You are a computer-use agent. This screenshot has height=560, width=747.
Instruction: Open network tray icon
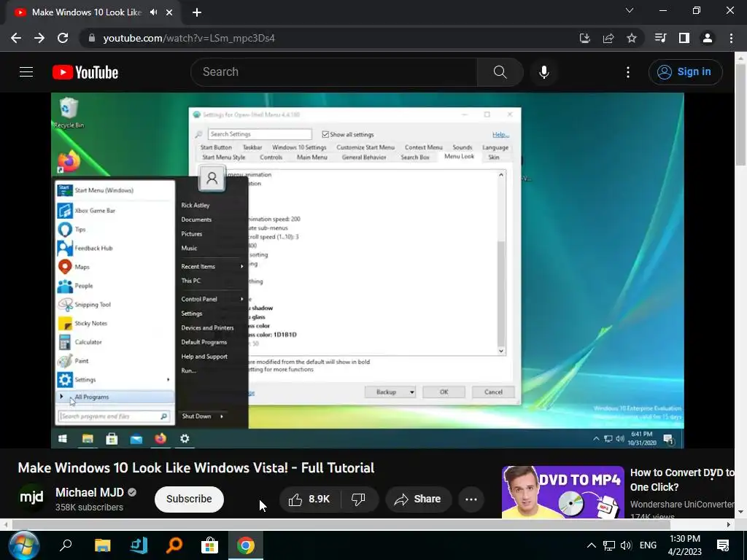coord(609,545)
